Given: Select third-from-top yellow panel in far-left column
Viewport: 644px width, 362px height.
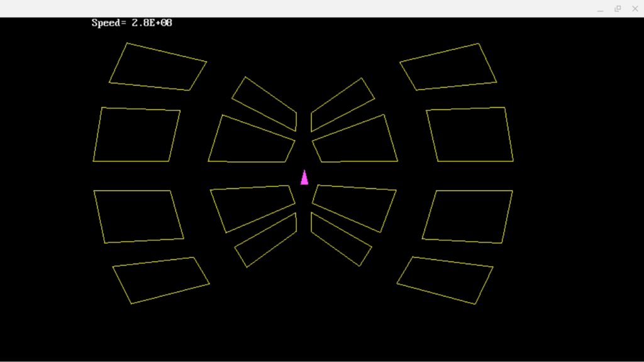Looking at the screenshot, I should (138, 216).
